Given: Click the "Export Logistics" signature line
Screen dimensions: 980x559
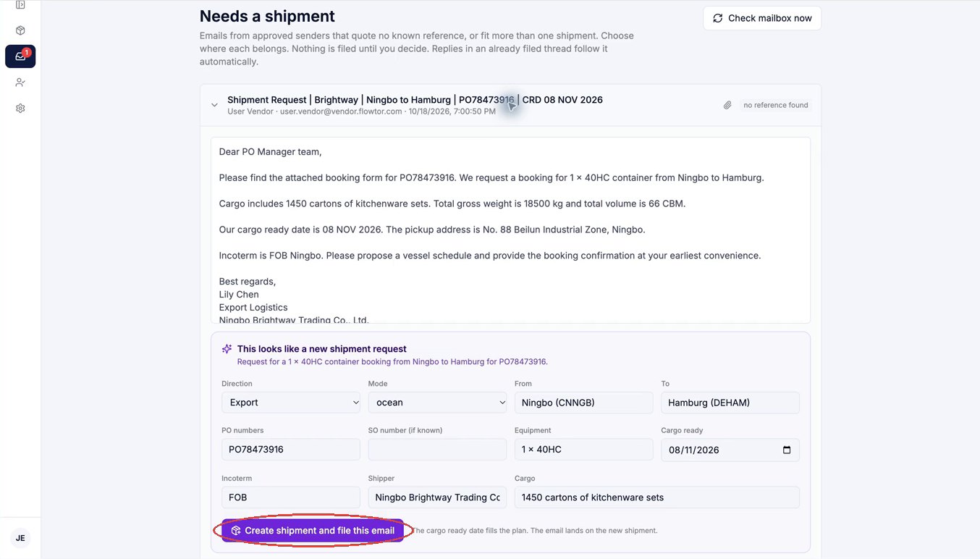Looking at the screenshot, I should point(253,308).
